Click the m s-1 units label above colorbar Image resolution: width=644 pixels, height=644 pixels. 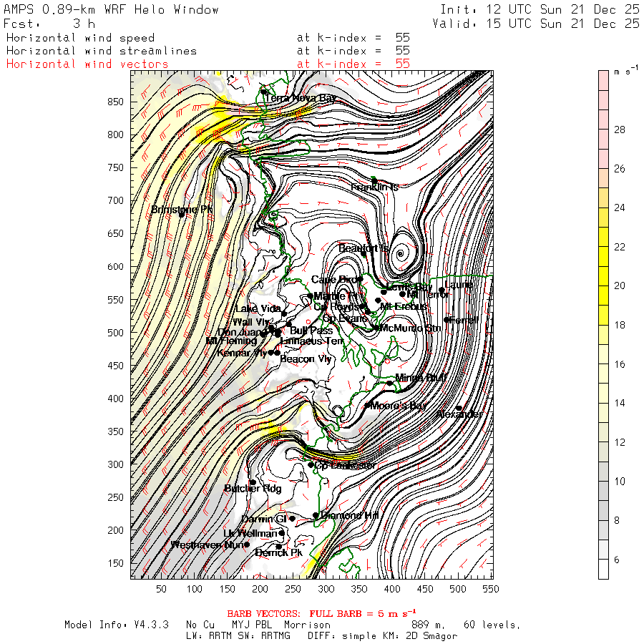[x=626, y=71]
